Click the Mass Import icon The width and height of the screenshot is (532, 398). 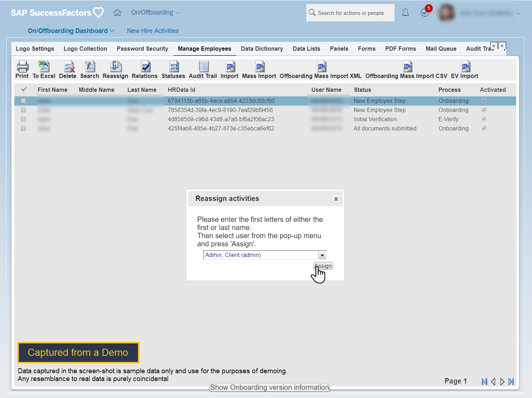tap(260, 66)
